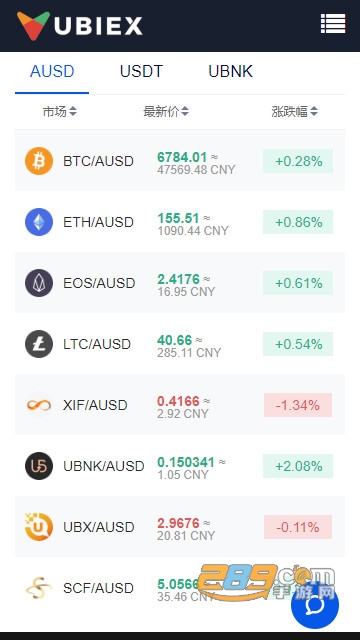Screen dimensions: 360x640
Task: Select the XIF infinity icon
Action: 39,405
